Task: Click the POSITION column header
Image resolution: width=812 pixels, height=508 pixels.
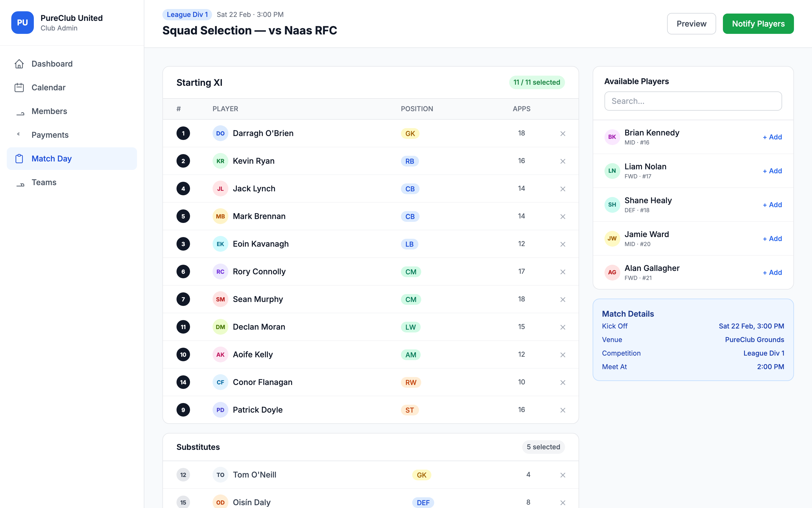Action: [x=417, y=109]
